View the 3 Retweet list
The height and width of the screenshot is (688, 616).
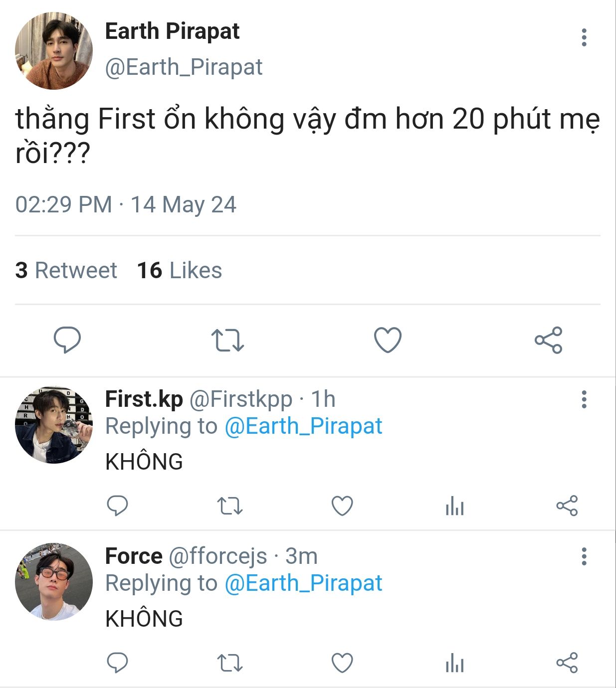click(x=66, y=270)
